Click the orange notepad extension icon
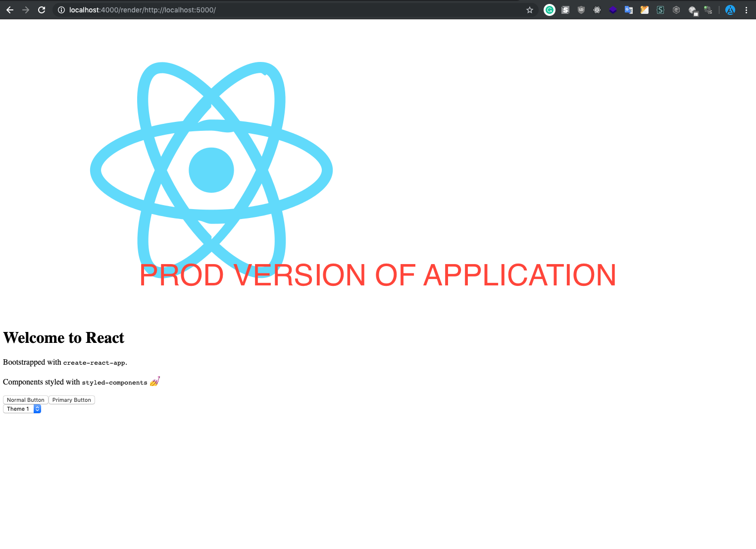The width and height of the screenshot is (756, 549). point(644,9)
